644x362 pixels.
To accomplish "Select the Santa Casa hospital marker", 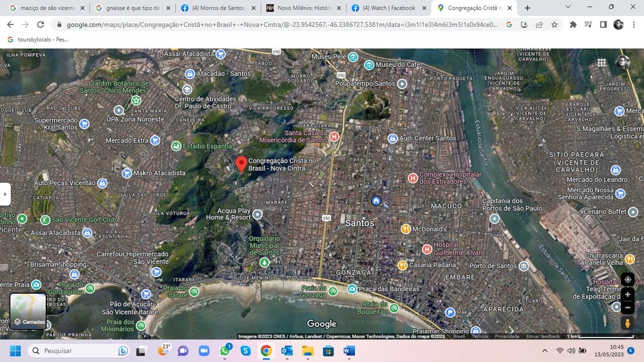I will pyautogui.click(x=334, y=137).
